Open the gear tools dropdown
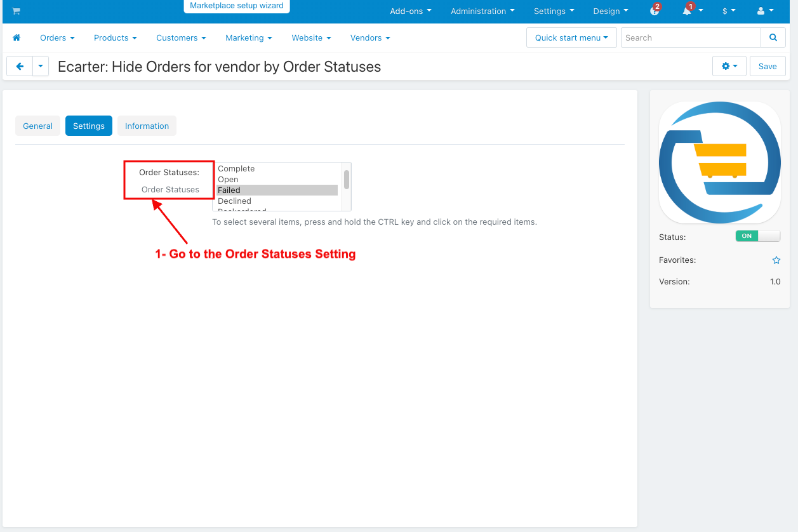798x532 pixels. tap(729, 66)
